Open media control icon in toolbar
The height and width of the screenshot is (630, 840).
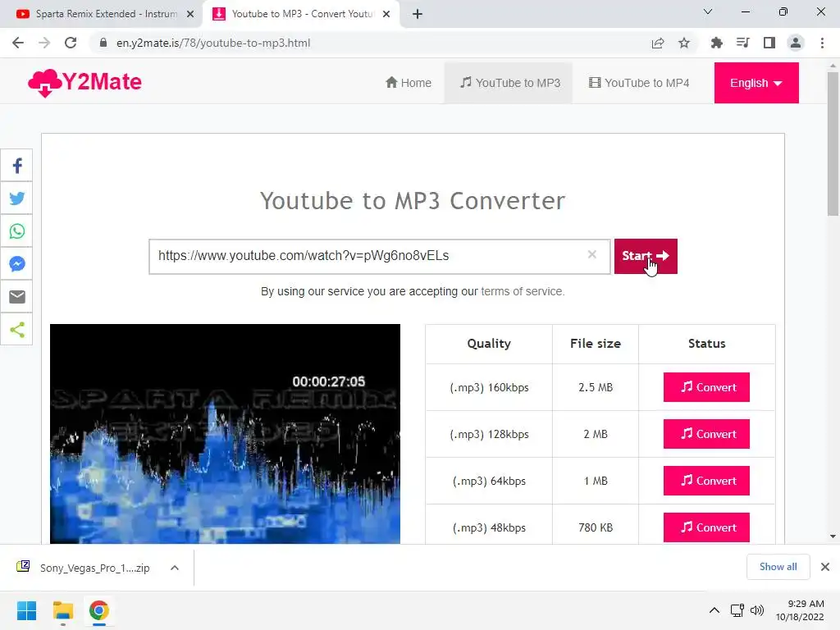coord(742,43)
